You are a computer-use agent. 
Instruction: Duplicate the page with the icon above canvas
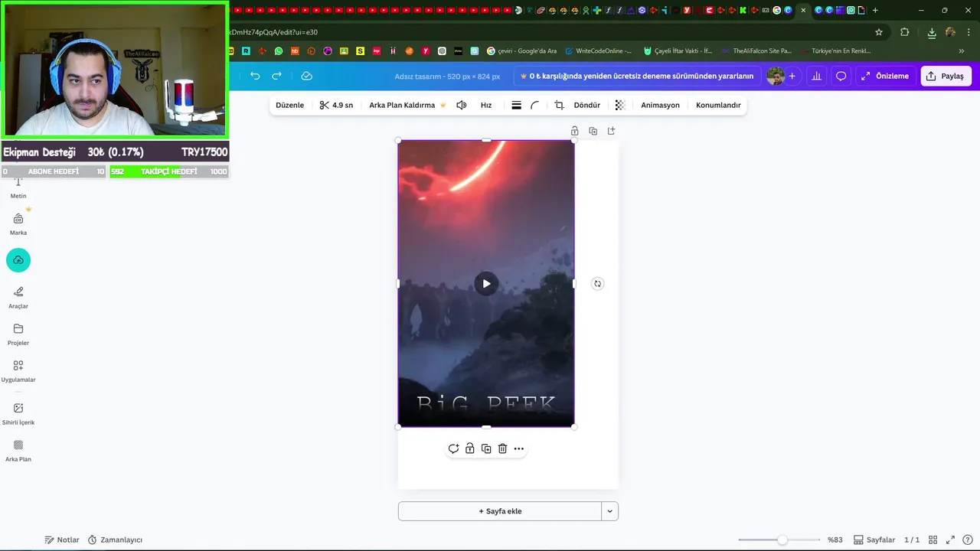pos(593,131)
